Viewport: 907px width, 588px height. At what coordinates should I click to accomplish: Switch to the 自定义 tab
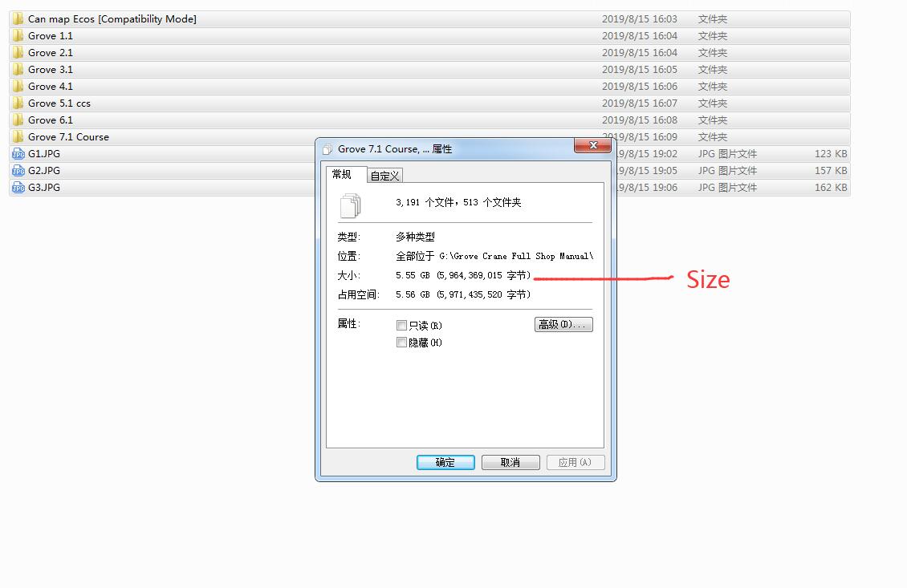pyautogui.click(x=384, y=176)
